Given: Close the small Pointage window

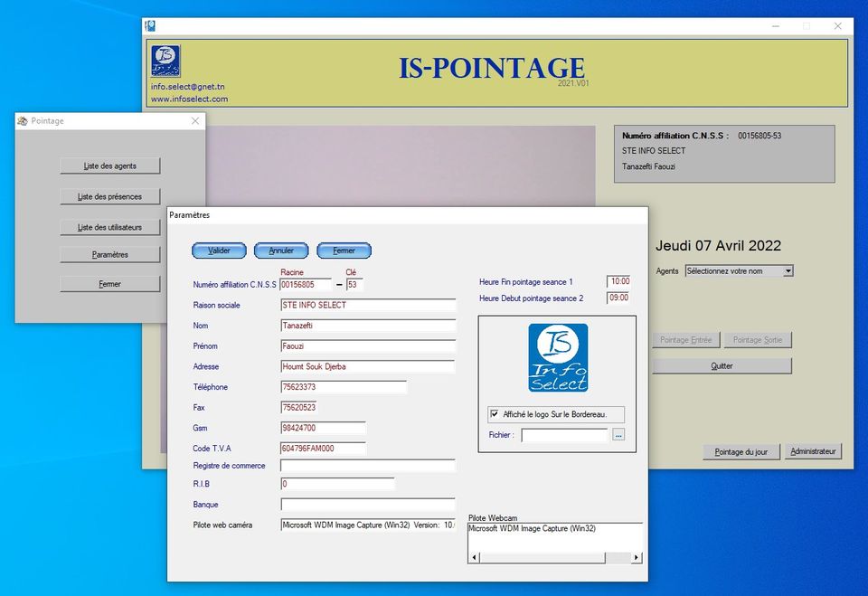Looking at the screenshot, I should coord(195,121).
